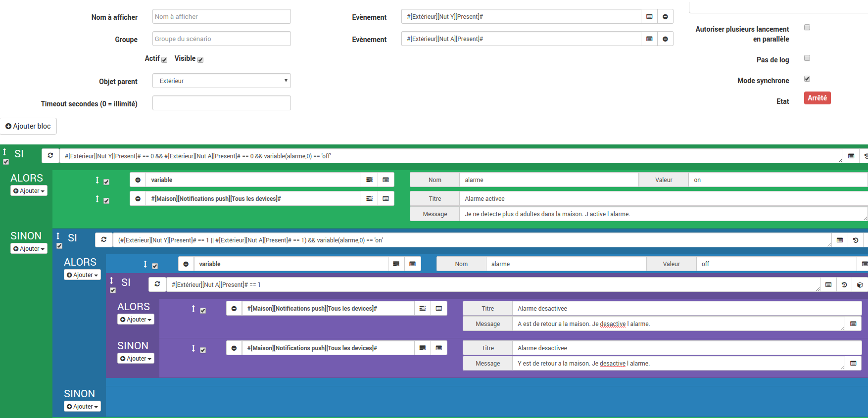Open Ajouter menu under the purple ALORS
Image resolution: width=868 pixels, height=418 pixels.
pos(136,320)
